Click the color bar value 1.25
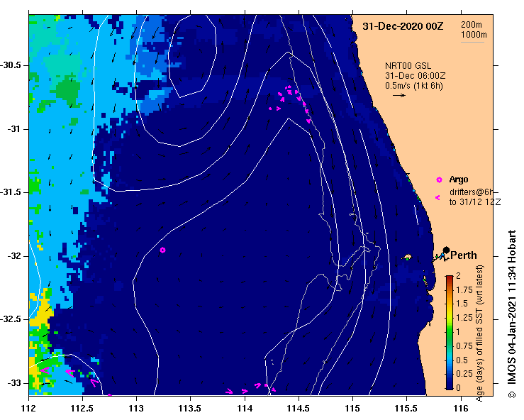This screenshot has width=524, height=420. coord(464,318)
